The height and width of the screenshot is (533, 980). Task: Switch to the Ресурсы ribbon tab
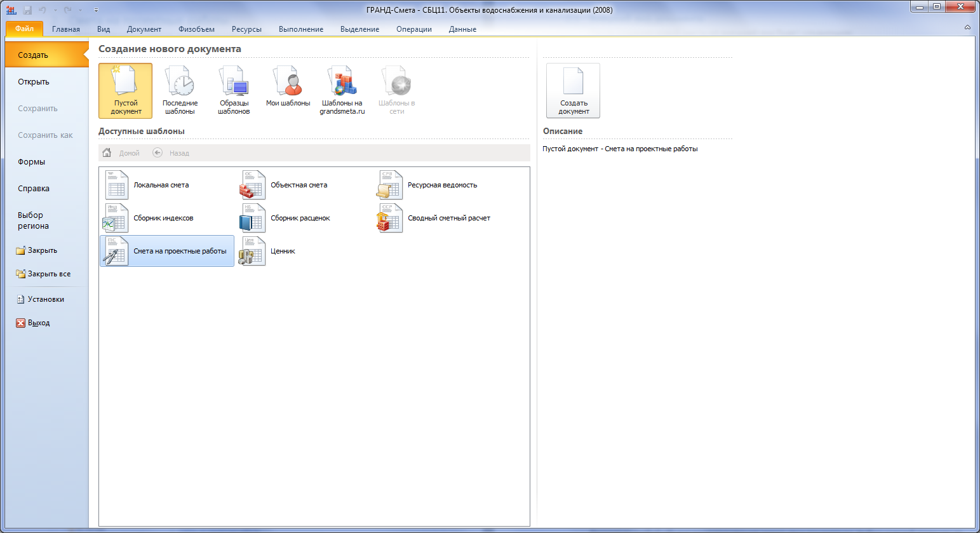[x=246, y=29]
